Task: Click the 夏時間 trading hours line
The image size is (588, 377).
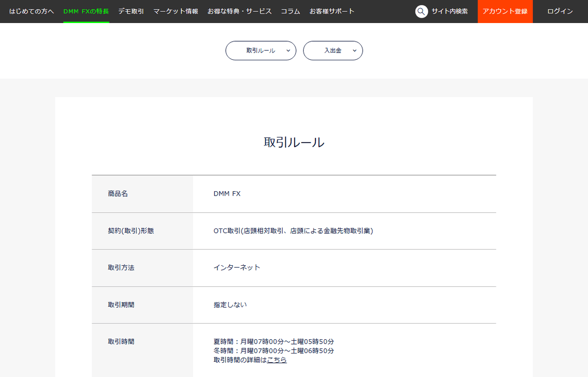Action: 274,342
